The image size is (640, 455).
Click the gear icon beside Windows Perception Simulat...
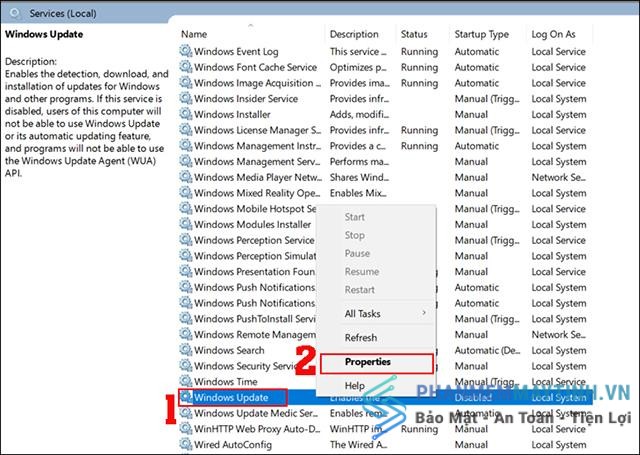pyautogui.click(x=186, y=255)
